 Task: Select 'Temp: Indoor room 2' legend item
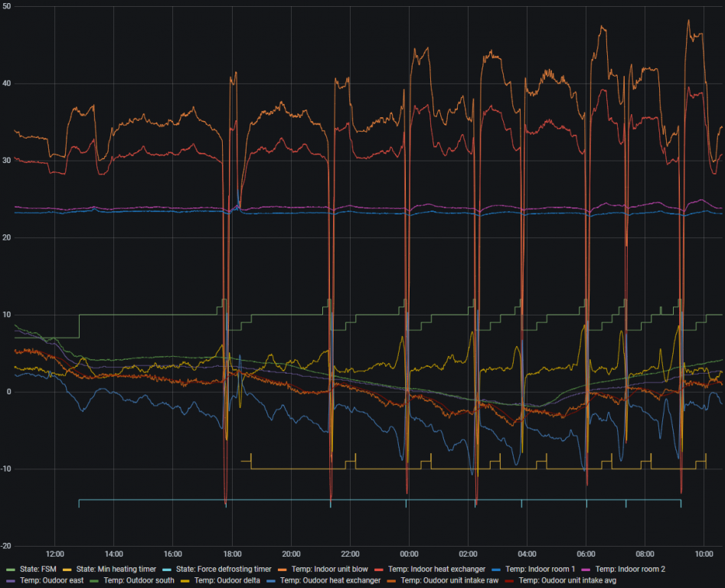[x=630, y=569]
